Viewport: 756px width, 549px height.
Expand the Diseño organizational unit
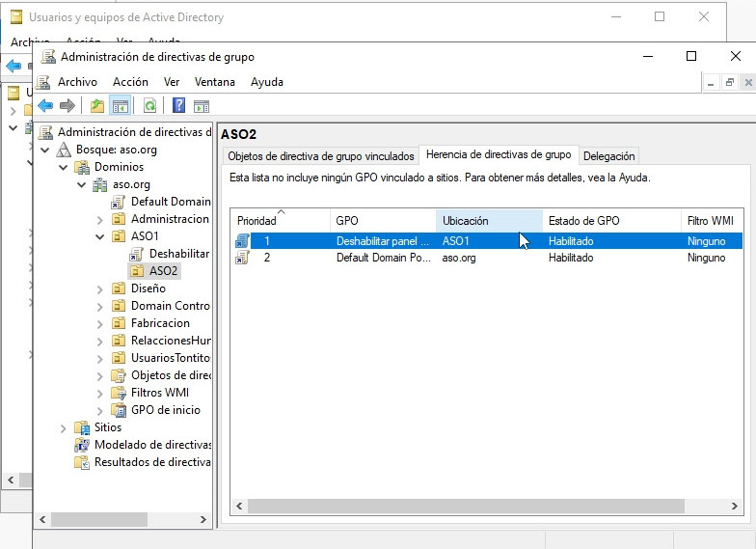101,288
